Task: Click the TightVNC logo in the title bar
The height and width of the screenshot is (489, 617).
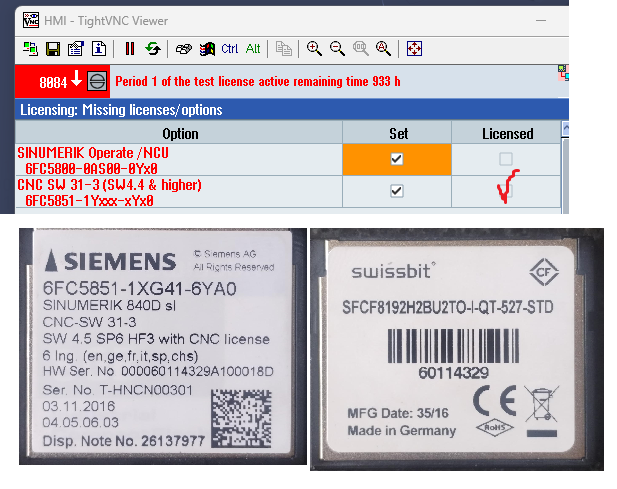Action: pos(31,20)
